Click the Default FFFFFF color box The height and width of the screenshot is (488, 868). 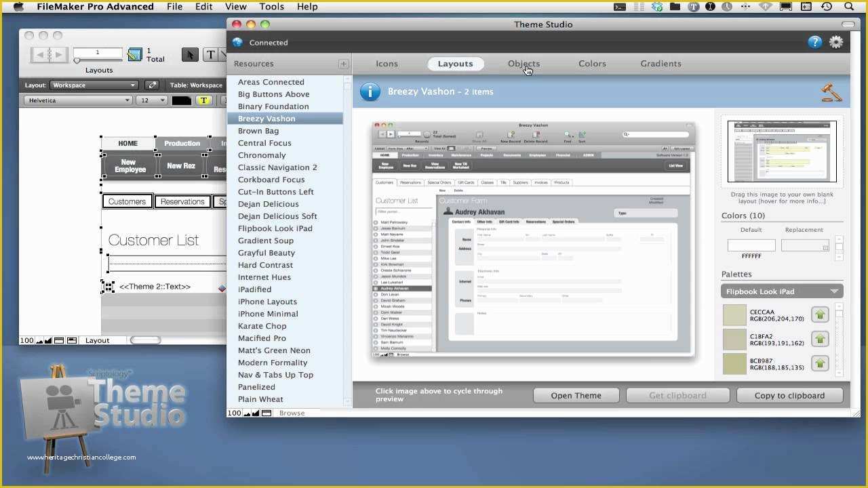(751, 245)
